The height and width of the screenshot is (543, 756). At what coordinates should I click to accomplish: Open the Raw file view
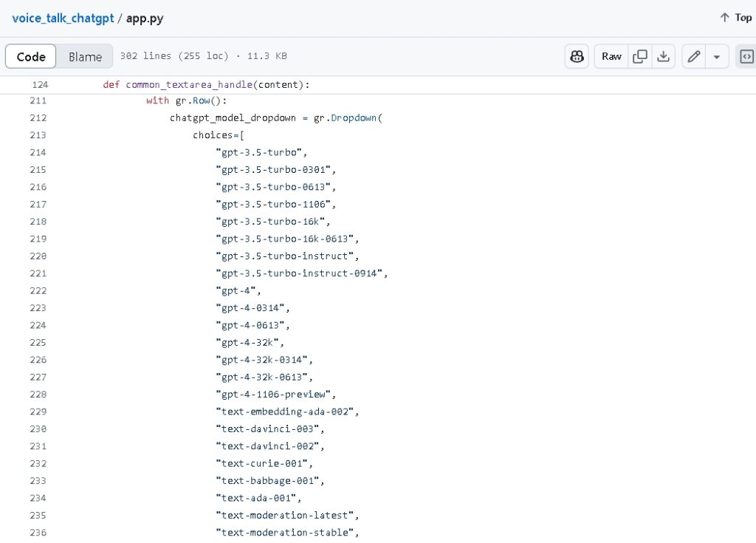click(611, 56)
